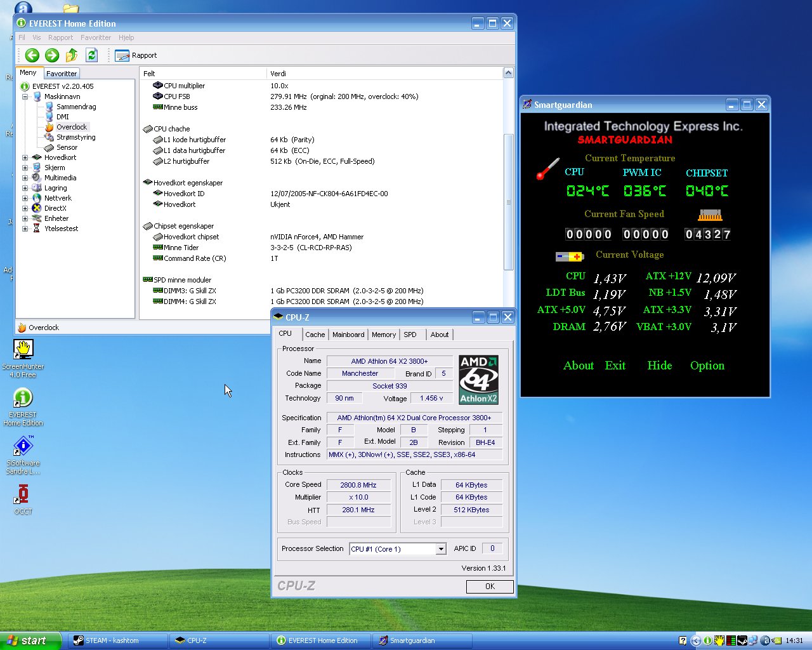
Task: Open the Favoritter menu in EVEREST
Action: (96, 37)
